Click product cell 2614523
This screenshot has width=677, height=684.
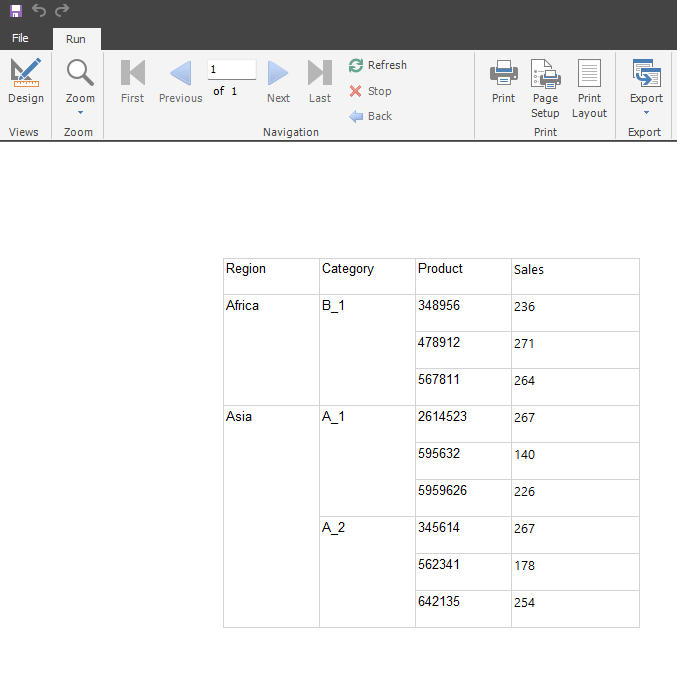pyautogui.click(x=463, y=424)
